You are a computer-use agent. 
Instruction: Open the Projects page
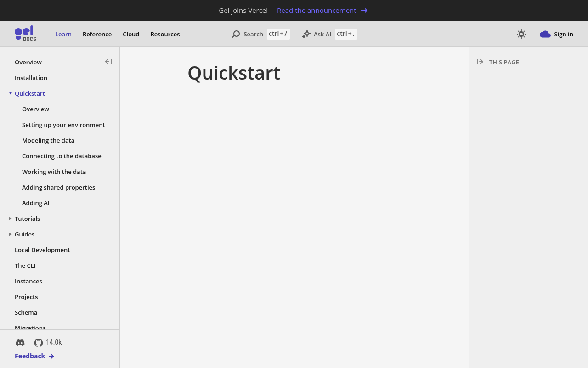[26, 297]
